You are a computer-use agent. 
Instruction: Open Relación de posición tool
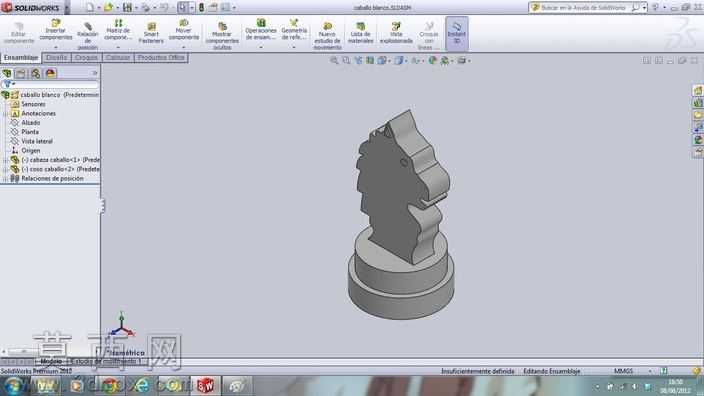pyautogui.click(x=88, y=35)
